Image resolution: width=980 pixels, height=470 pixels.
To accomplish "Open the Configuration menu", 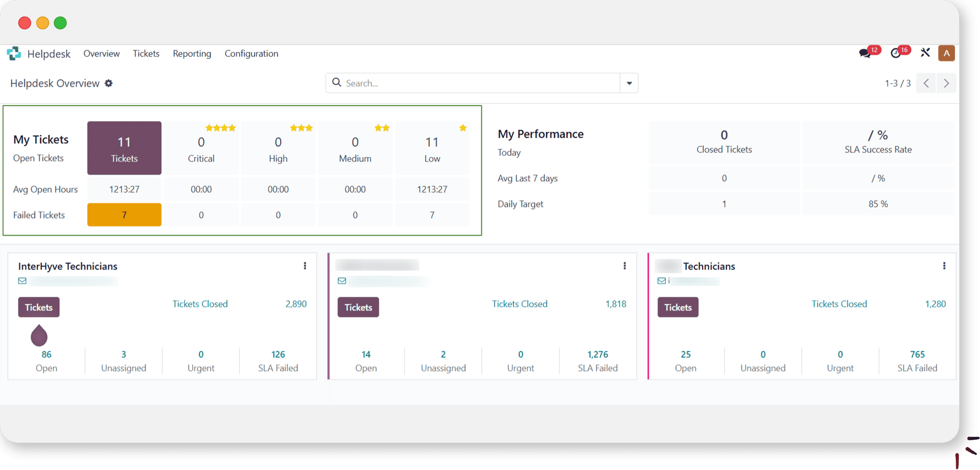I will click(x=251, y=54).
